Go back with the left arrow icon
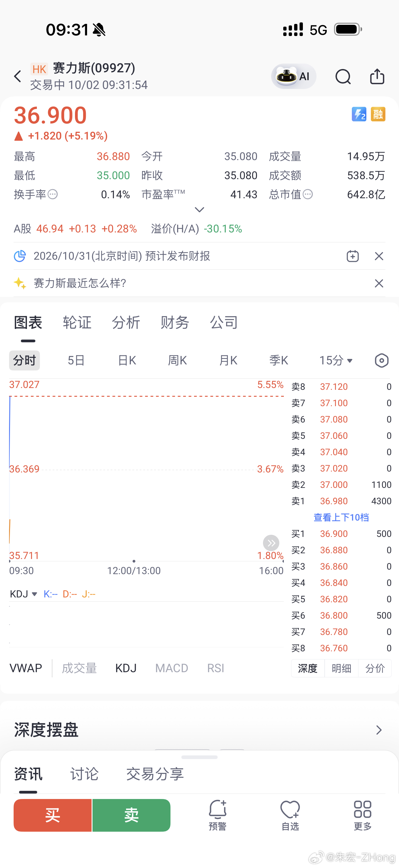399x868 pixels. pos(18,76)
